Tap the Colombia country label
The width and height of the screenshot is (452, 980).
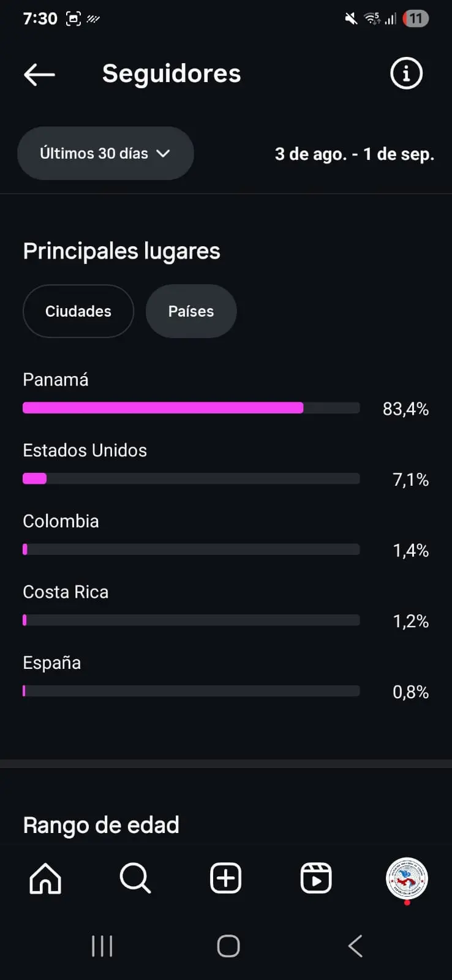61,521
